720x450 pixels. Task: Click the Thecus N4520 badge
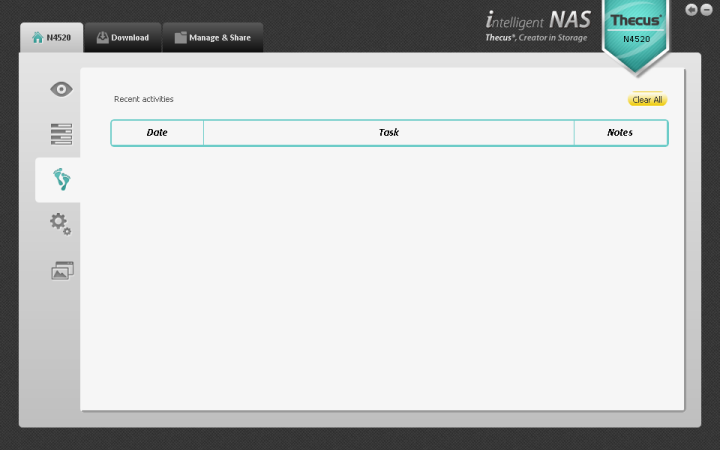point(636,36)
